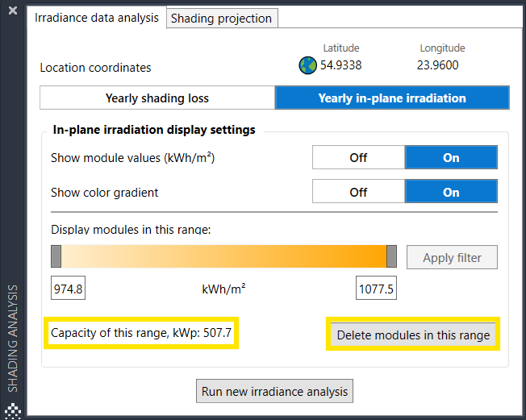Image resolution: width=526 pixels, height=420 pixels.
Task: Turn off Show module values
Action: pos(358,158)
